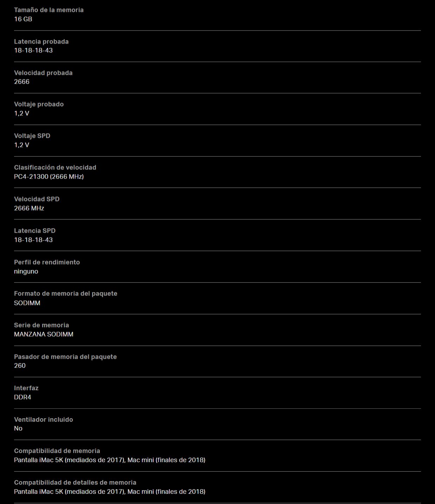Click the 'Voltaje probado' label
This screenshot has width=435, height=504.
tap(39, 104)
